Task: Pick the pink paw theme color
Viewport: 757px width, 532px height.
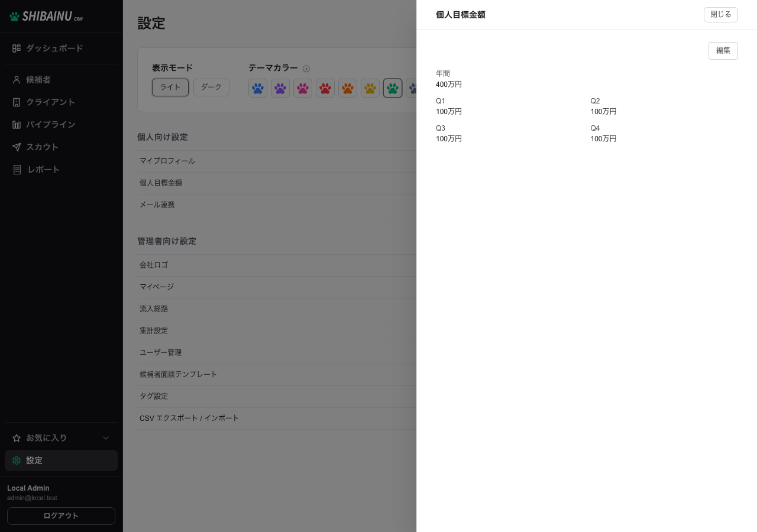Action: (303, 88)
